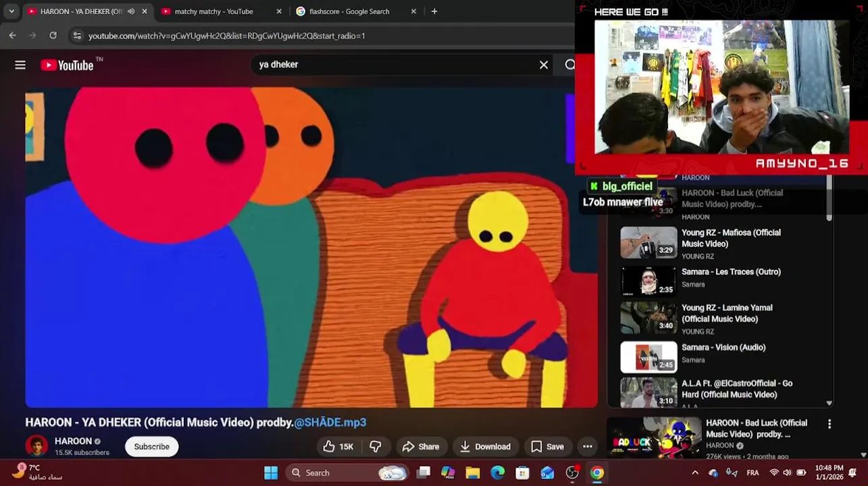
Task: Open the 10:48 PM clock and calendar
Action: pyautogui.click(x=829, y=473)
